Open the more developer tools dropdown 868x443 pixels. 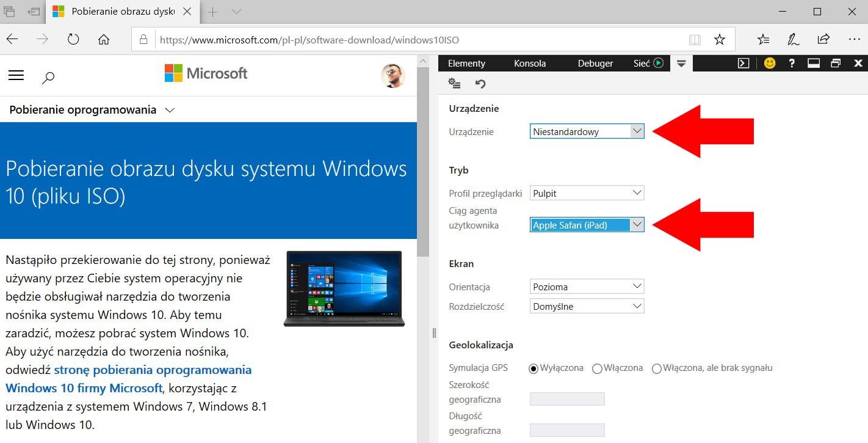[x=682, y=62]
